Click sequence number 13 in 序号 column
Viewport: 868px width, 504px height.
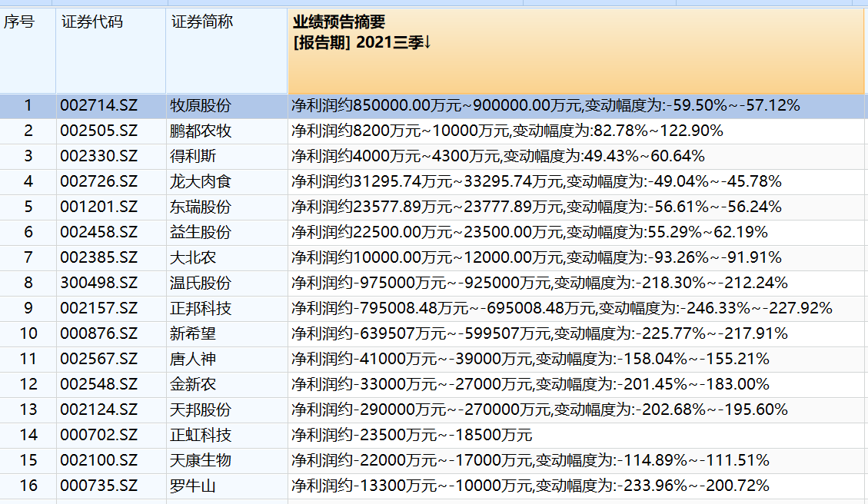pos(28,409)
